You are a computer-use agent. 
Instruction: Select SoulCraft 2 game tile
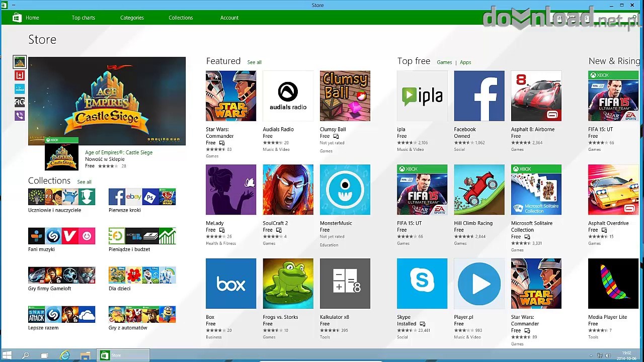(288, 190)
